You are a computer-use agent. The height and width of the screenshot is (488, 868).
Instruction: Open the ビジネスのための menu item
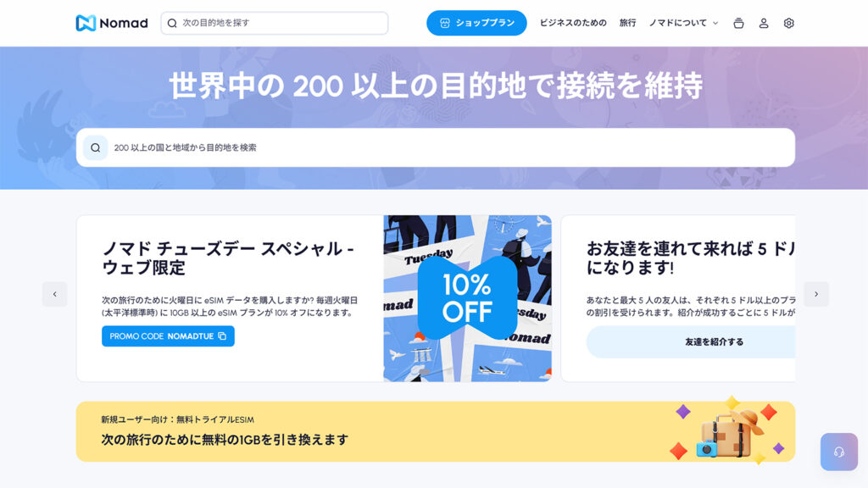(x=573, y=23)
